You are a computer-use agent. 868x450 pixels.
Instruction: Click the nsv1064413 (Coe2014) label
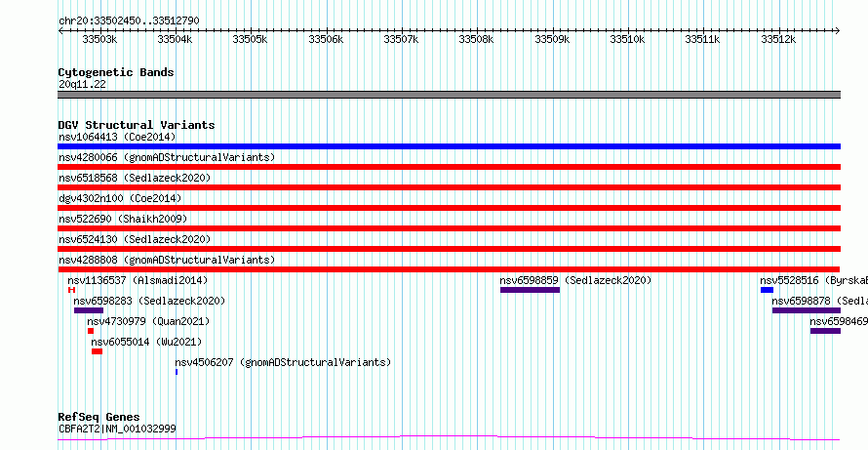117,137
